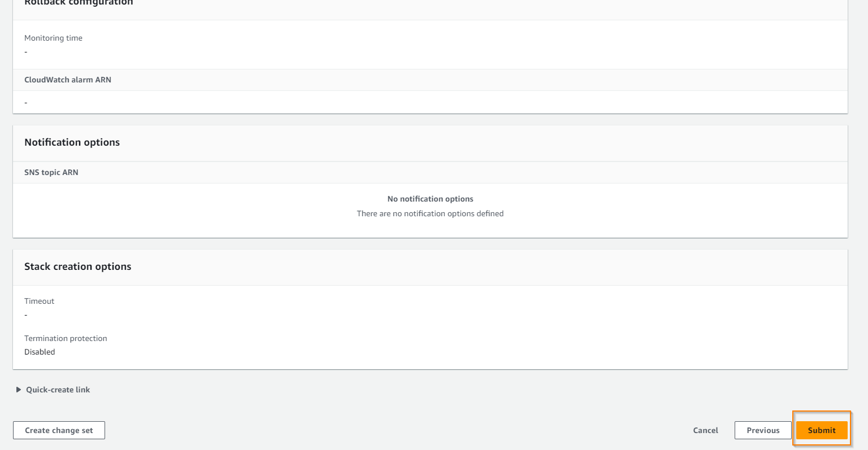Select the Stack creation options heading
Image resolution: width=868 pixels, height=450 pixels.
(x=77, y=266)
